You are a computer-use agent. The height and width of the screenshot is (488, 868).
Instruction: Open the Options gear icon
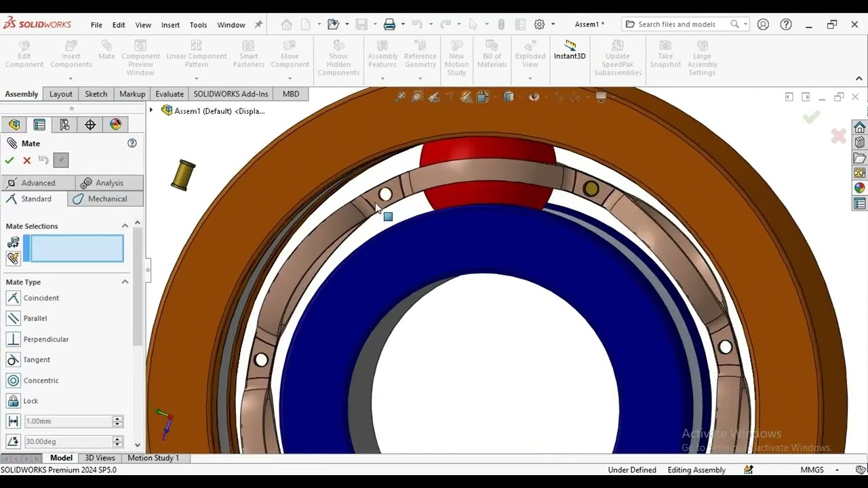tap(539, 24)
